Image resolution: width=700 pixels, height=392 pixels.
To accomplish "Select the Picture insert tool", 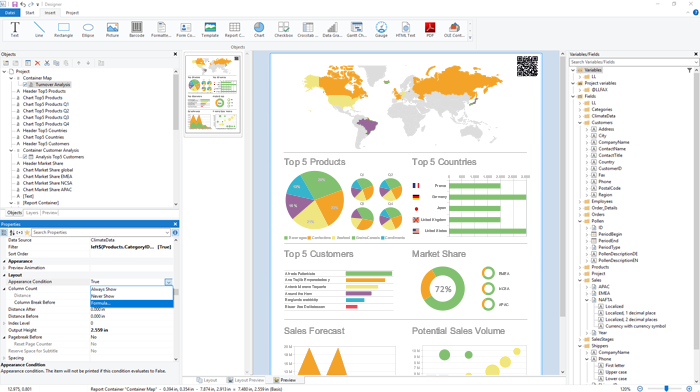I will (x=112, y=29).
